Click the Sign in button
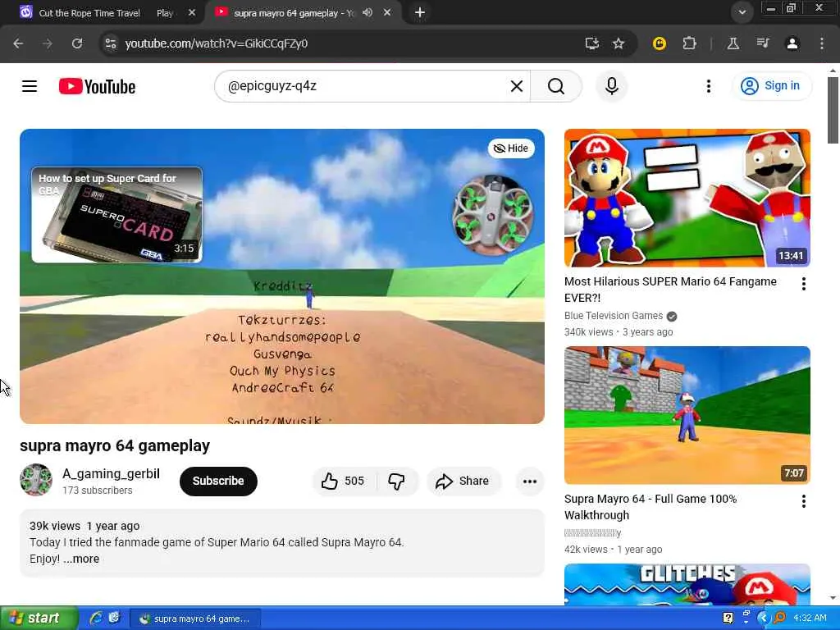Screen dimensions: 840x630 [x=771, y=85]
